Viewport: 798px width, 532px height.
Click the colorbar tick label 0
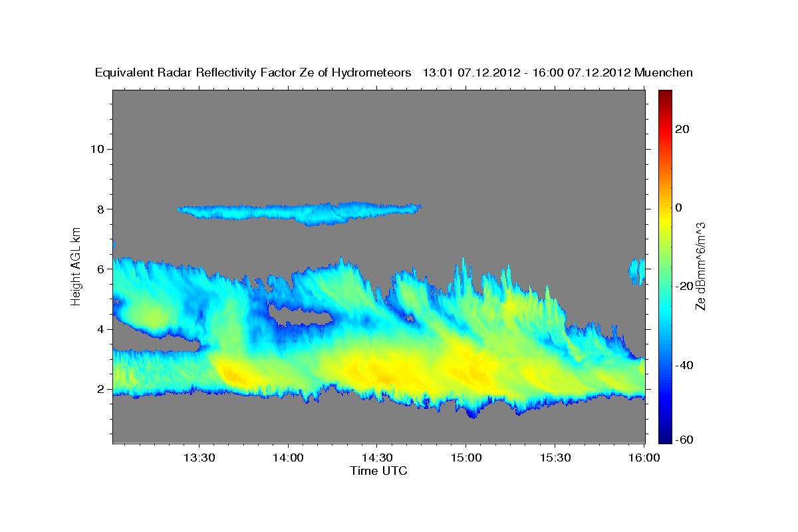click(680, 207)
